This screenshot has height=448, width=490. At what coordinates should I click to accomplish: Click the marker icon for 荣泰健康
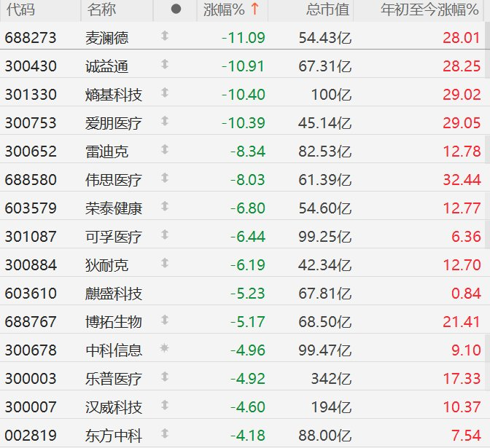(165, 206)
